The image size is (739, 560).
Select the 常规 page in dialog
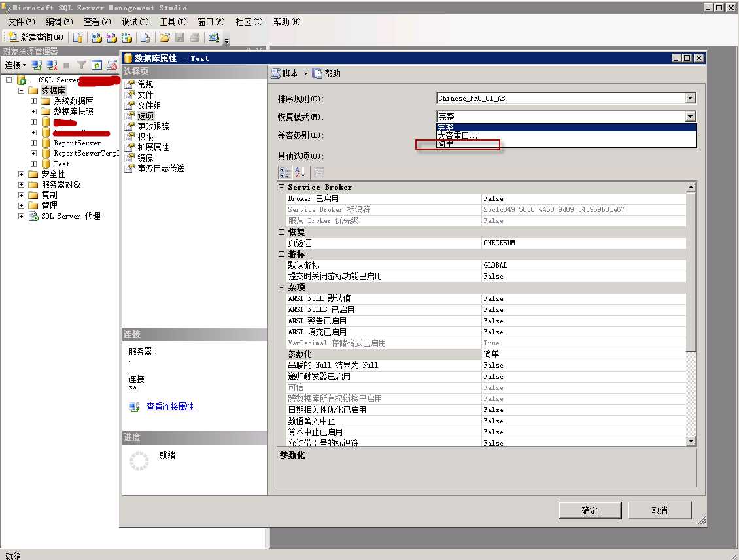(x=145, y=84)
